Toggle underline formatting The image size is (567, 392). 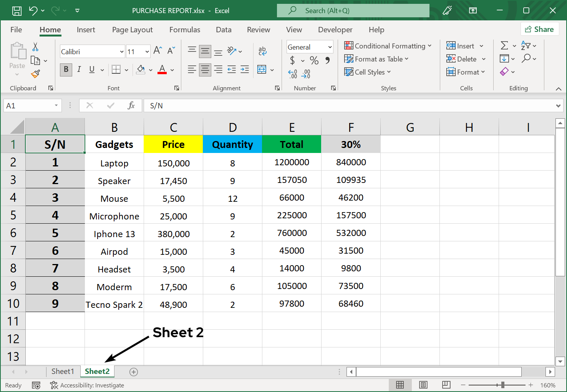[91, 70]
